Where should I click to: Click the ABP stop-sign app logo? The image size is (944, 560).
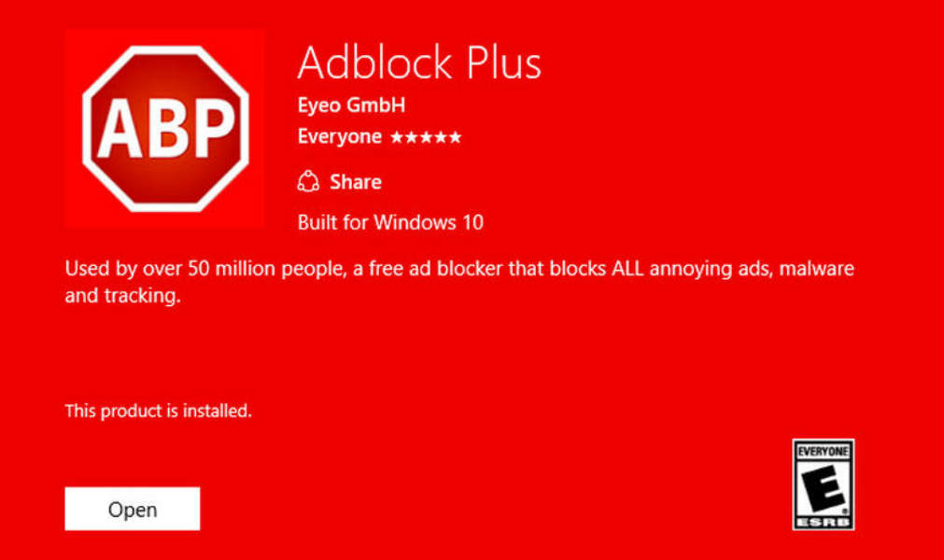pyautogui.click(x=164, y=128)
